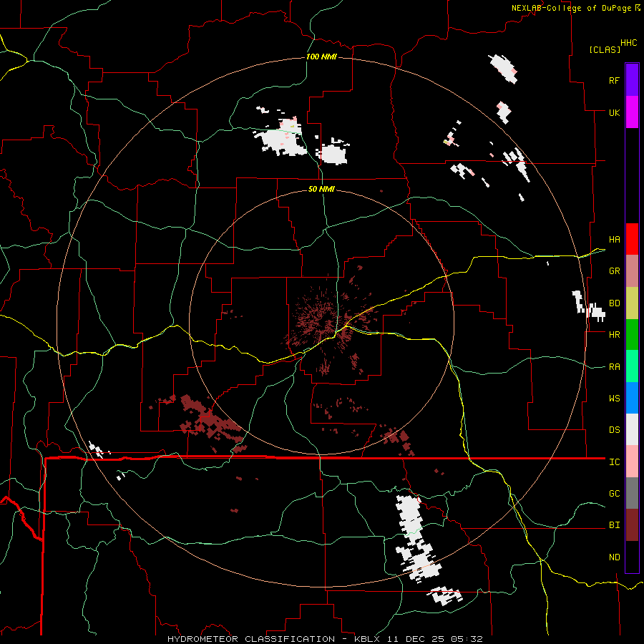This screenshot has width=644, height=644.
Task: Click the BD yellow legend color swatch
Action: [x=632, y=303]
